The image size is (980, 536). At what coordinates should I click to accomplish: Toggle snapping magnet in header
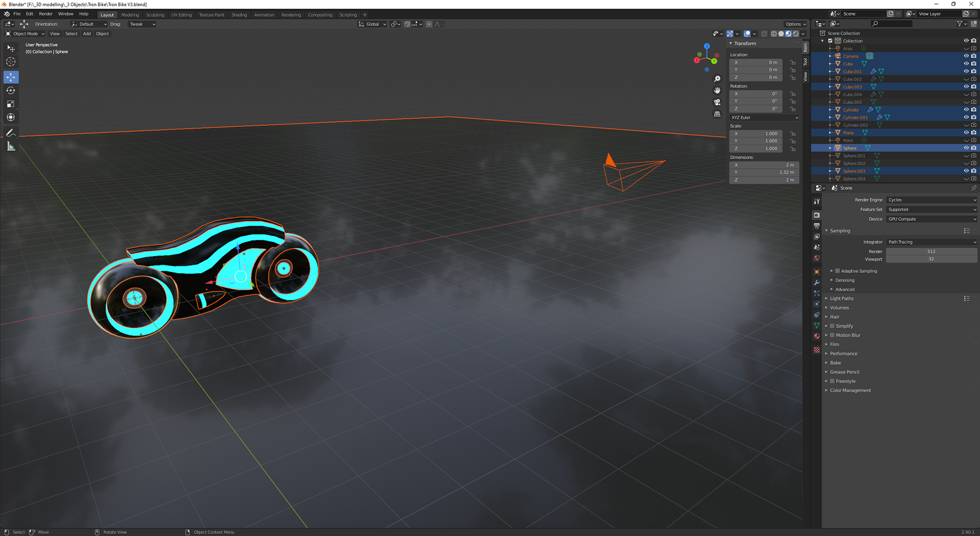[x=407, y=24]
